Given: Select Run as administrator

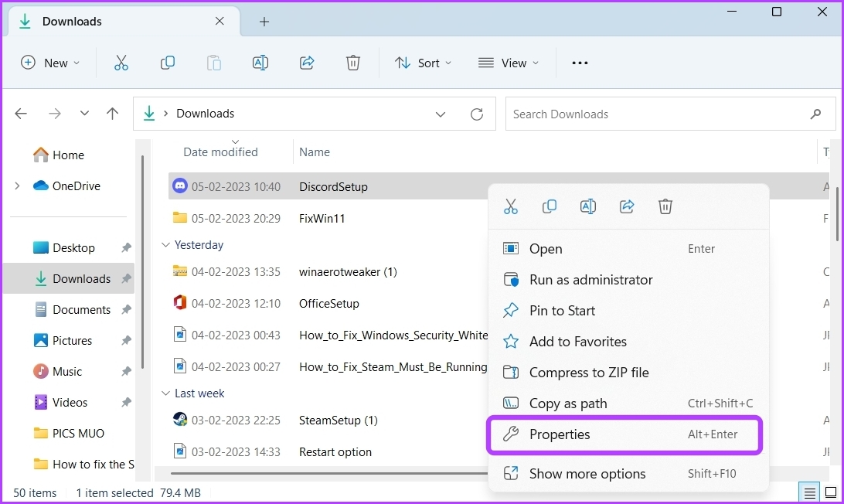Looking at the screenshot, I should coord(628,280).
